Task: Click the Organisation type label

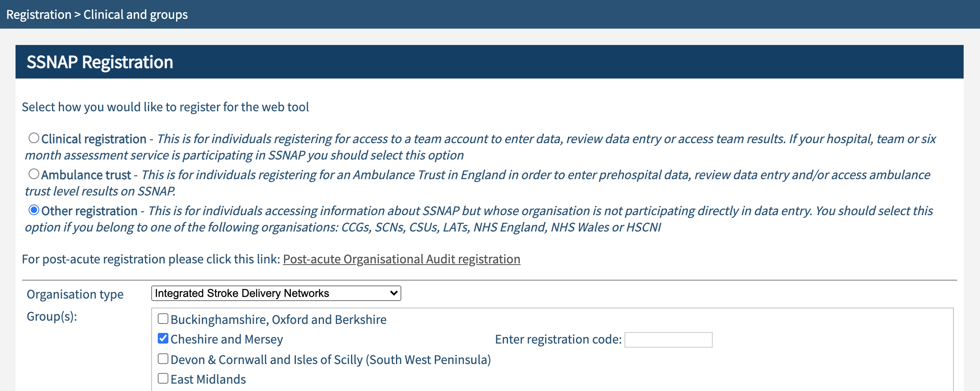Action: tap(75, 294)
